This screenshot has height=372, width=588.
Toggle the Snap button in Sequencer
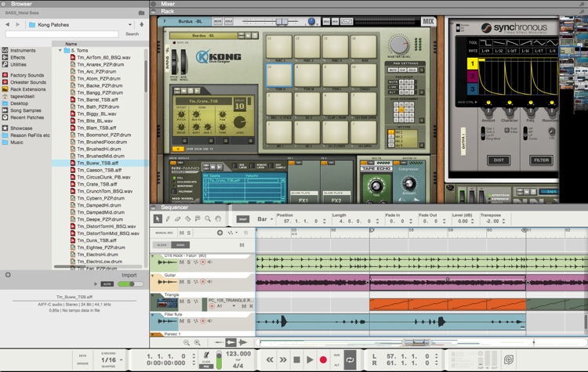pos(243,219)
